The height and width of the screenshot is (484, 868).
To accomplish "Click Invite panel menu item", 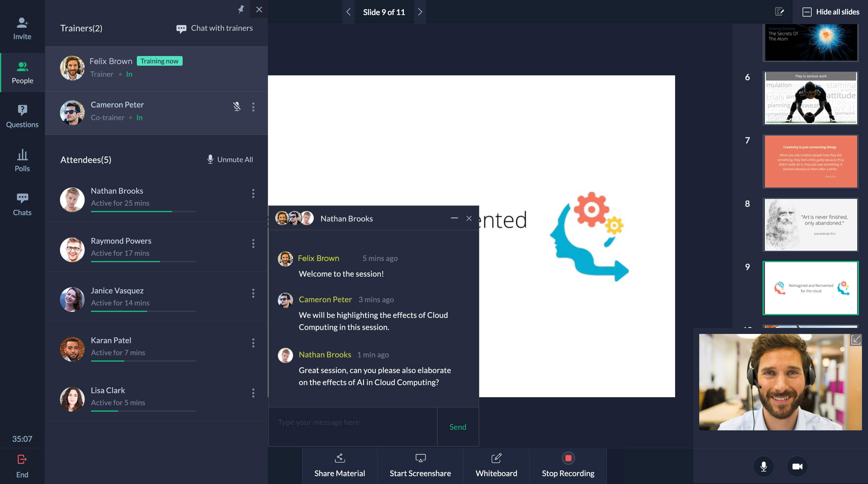I will click(x=22, y=28).
